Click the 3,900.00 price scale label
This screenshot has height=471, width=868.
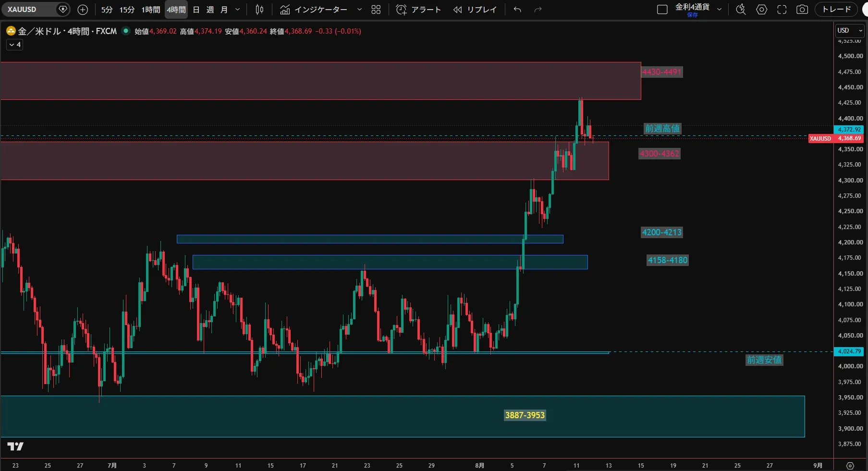point(850,429)
